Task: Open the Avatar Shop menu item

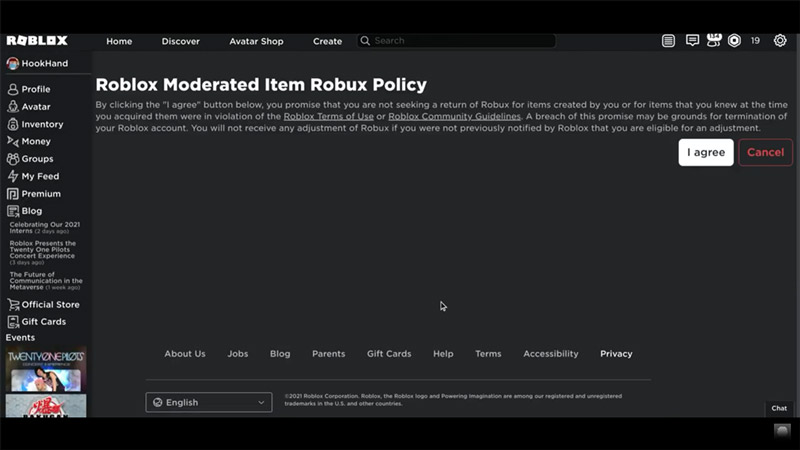Action: click(x=256, y=41)
